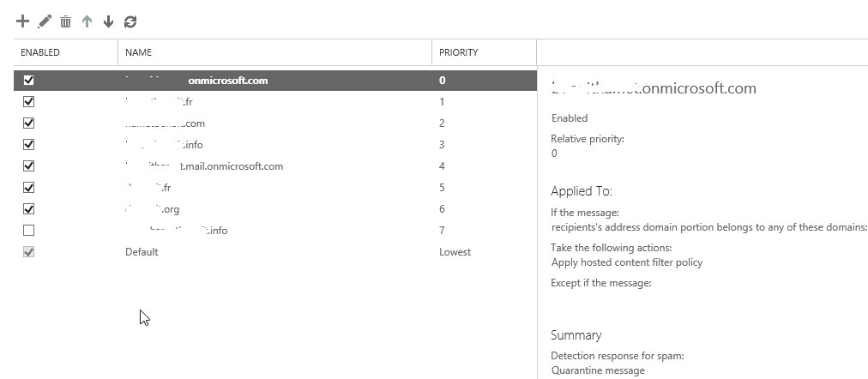The width and height of the screenshot is (868, 379).
Task: Click the move up arrow icon
Action: pyautogui.click(x=87, y=21)
